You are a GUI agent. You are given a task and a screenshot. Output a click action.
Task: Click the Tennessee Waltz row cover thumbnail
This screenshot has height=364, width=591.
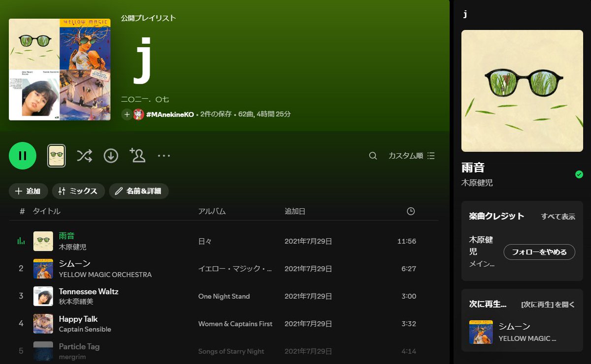[43, 297]
